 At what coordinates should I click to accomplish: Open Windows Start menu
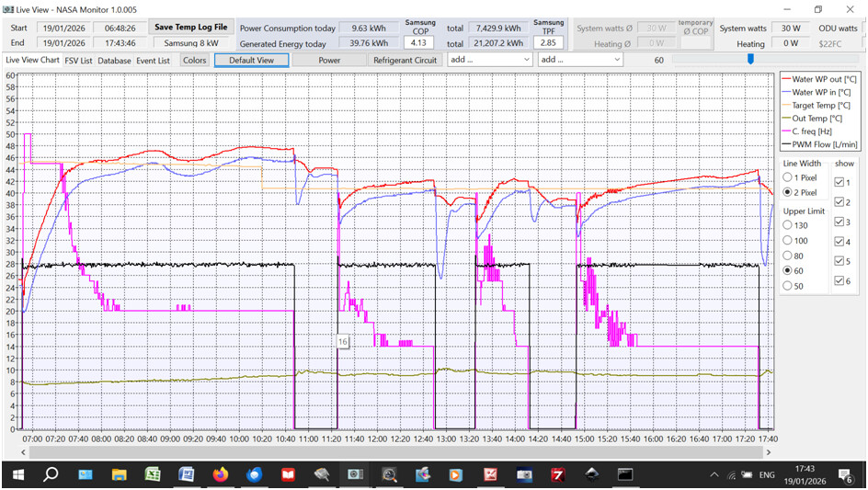(x=17, y=474)
